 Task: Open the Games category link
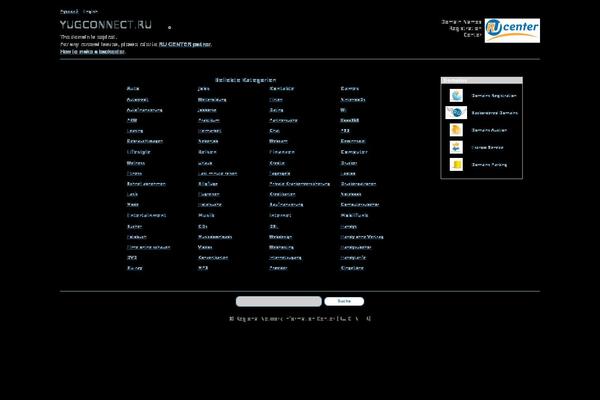[350, 88]
